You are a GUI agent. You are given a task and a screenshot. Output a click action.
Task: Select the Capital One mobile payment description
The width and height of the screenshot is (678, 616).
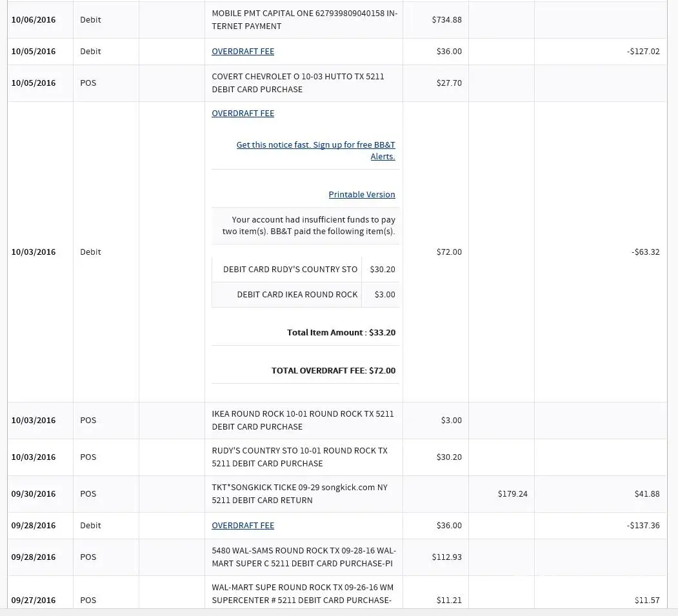point(304,20)
